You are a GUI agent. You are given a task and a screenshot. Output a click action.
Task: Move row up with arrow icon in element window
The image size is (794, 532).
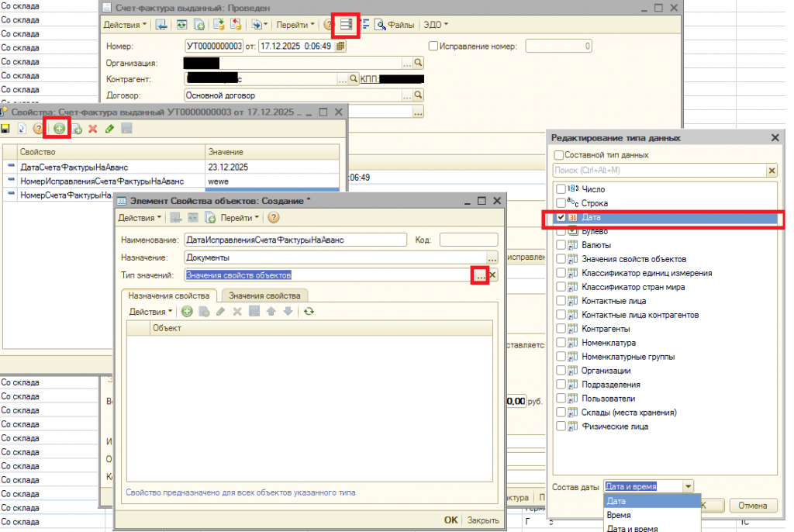pos(271,312)
